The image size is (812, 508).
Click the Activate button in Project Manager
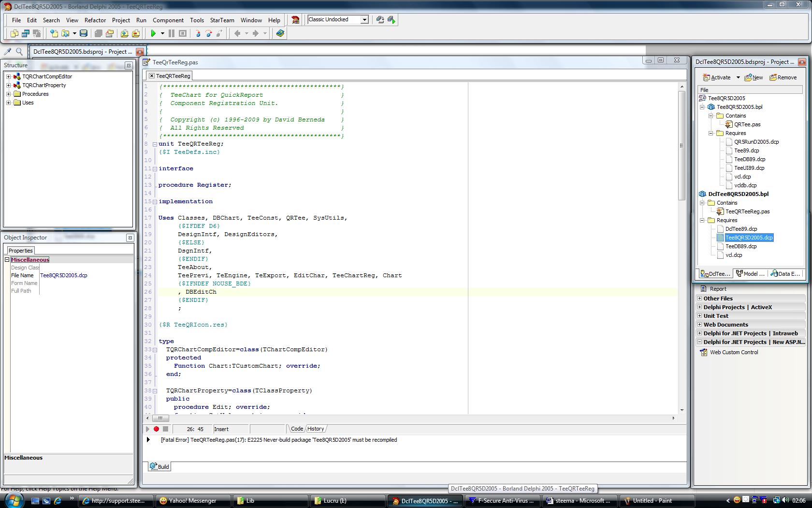tap(717, 77)
